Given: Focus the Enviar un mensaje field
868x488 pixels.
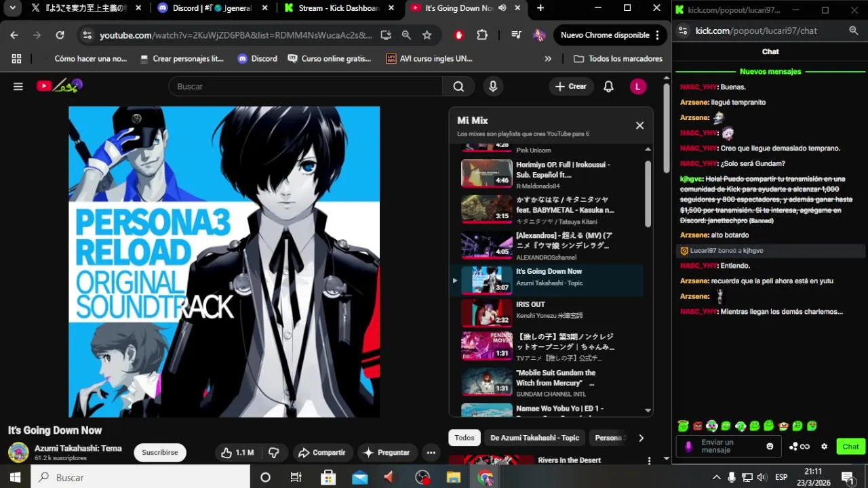Looking at the screenshot, I should 728,447.
